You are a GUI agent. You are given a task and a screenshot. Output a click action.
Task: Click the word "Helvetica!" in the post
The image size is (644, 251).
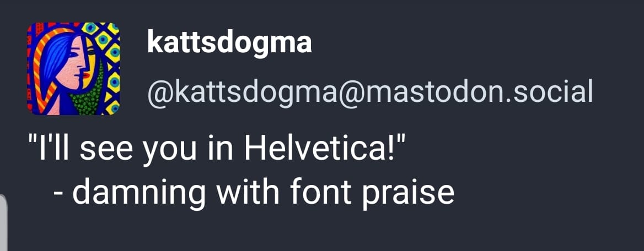323,150
